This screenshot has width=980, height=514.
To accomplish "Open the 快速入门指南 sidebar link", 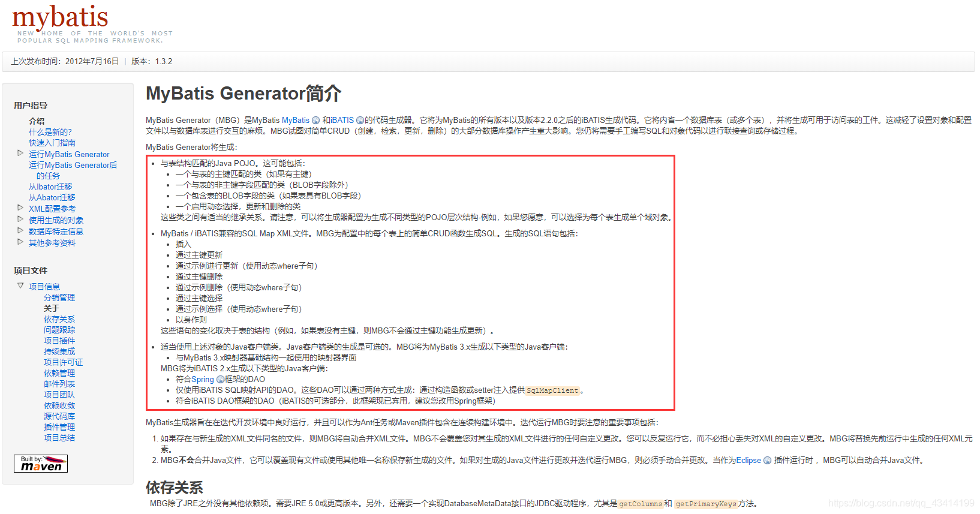I will [52, 143].
